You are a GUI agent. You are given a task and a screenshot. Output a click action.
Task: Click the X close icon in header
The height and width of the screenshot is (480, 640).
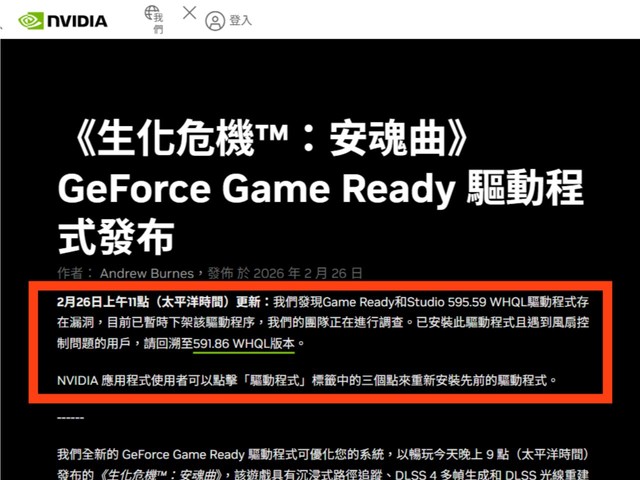pos(189,13)
